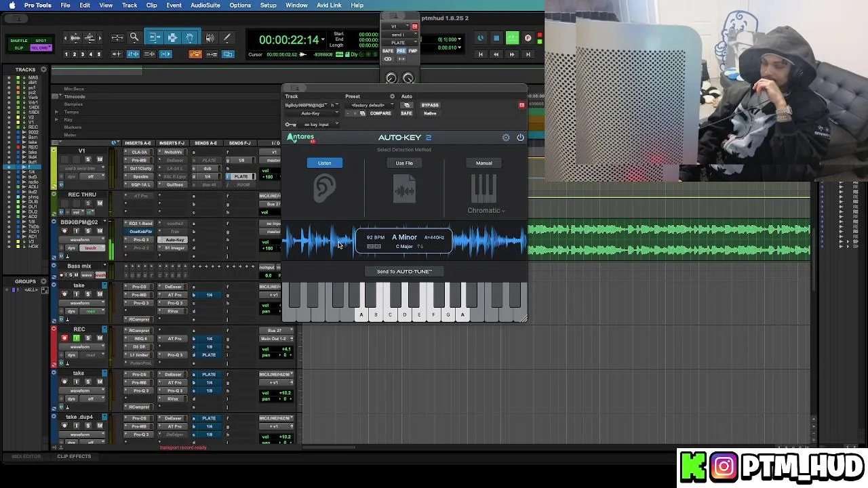
Task: Click the ear Listen icon
Action: tap(324, 189)
